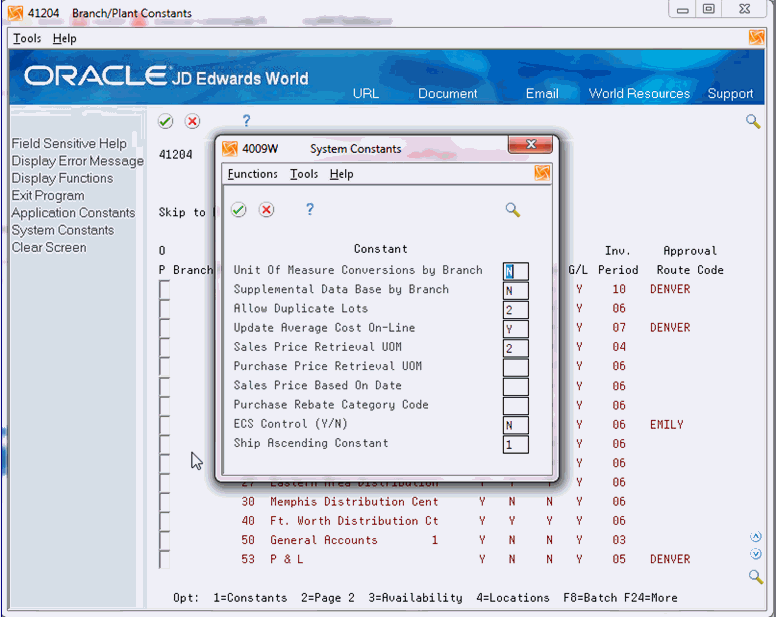Click the Sales Price Retrieval UOM field
776x617 pixels.
(x=516, y=348)
